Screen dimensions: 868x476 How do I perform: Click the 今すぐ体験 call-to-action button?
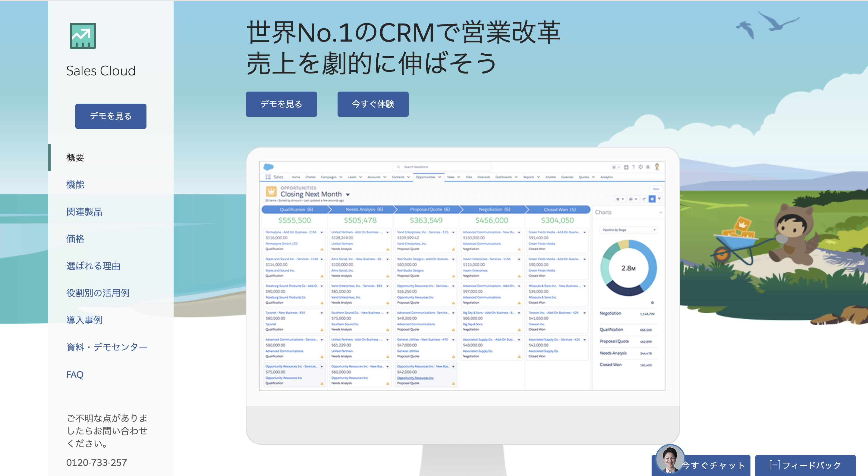click(374, 104)
